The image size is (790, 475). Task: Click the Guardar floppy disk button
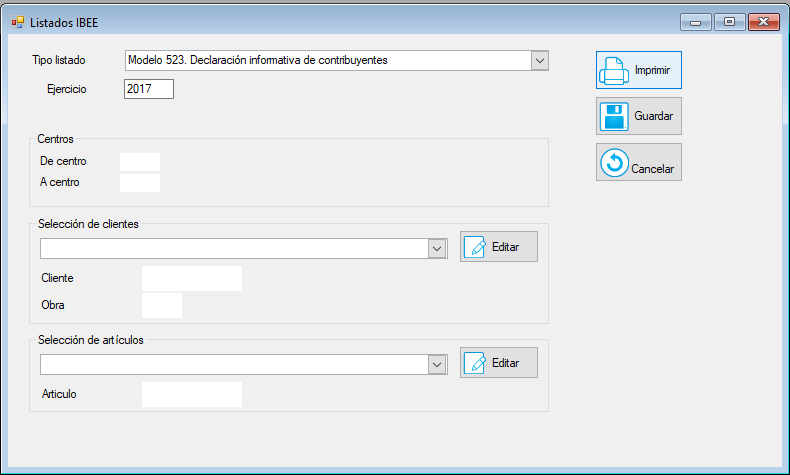(x=639, y=116)
